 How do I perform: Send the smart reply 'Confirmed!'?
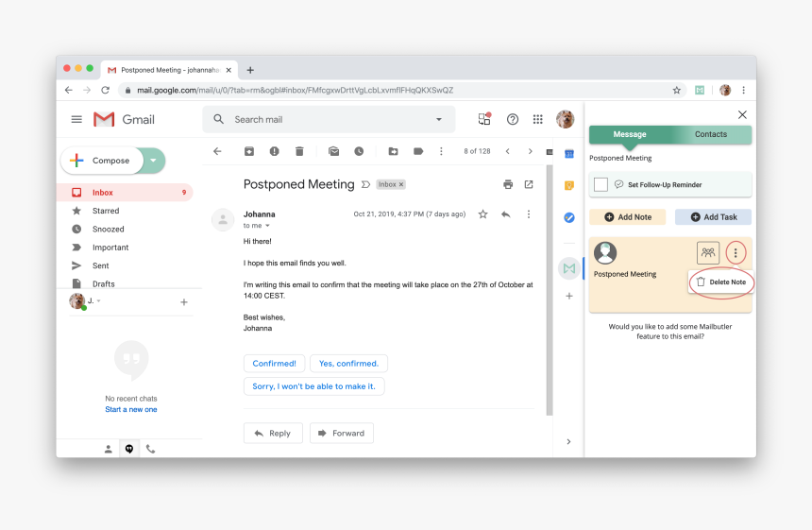(x=275, y=364)
